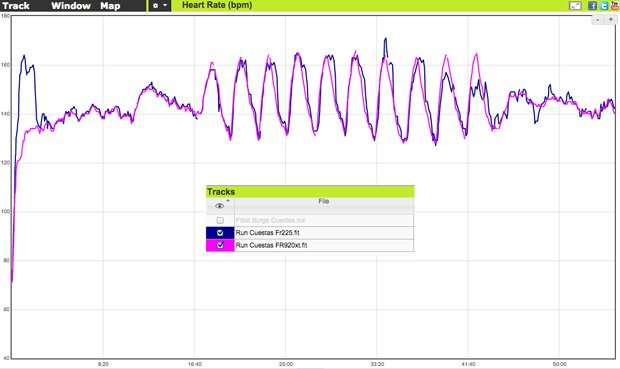This screenshot has height=369, width=620.
Task: Uncheck Run Cuestas FR920xt.fit track
Action: pyautogui.click(x=220, y=245)
